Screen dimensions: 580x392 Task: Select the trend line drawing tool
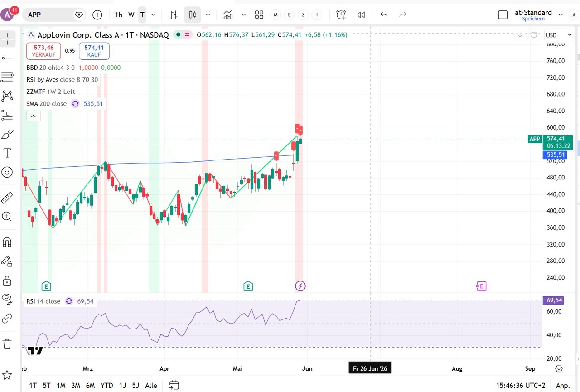click(7, 58)
